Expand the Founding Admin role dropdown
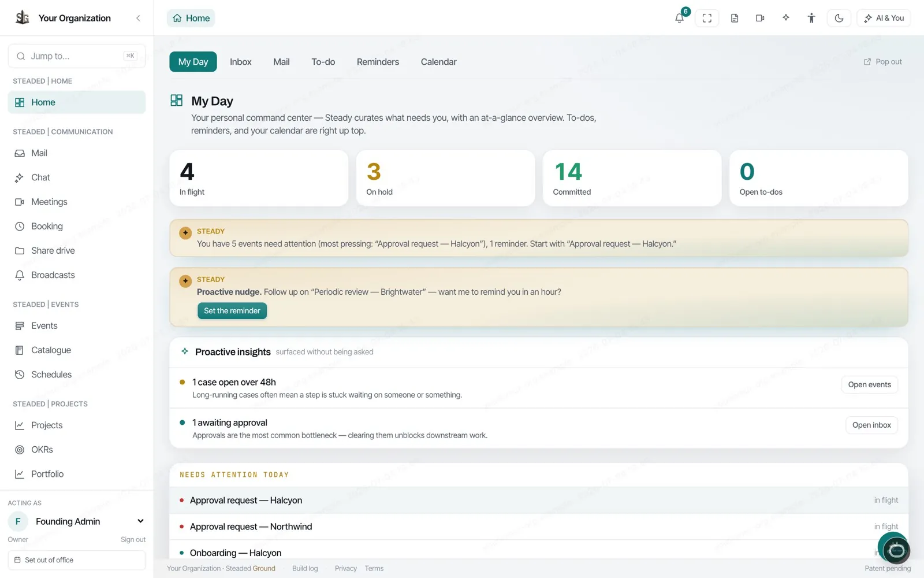The image size is (924, 578). click(x=140, y=521)
